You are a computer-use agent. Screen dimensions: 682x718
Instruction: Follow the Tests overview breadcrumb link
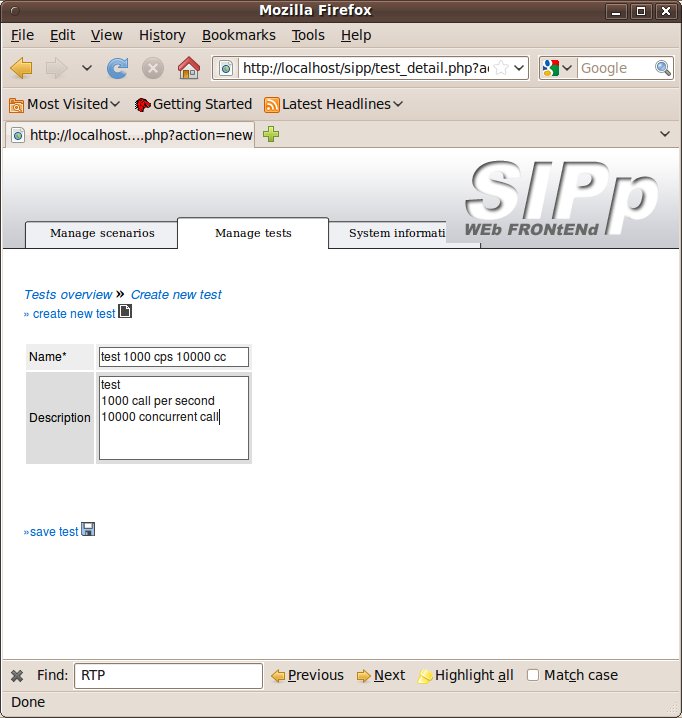68,294
